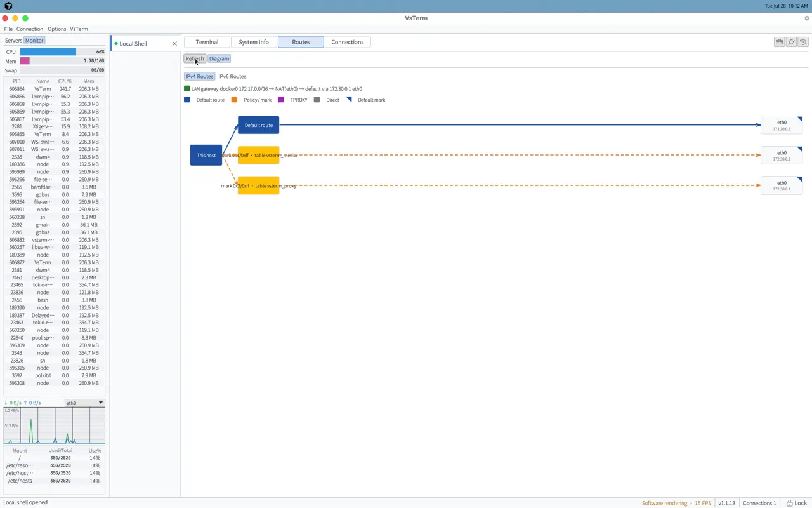Select the root / mount row
This screenshot has height=508, width=812.
pos(54,458)
